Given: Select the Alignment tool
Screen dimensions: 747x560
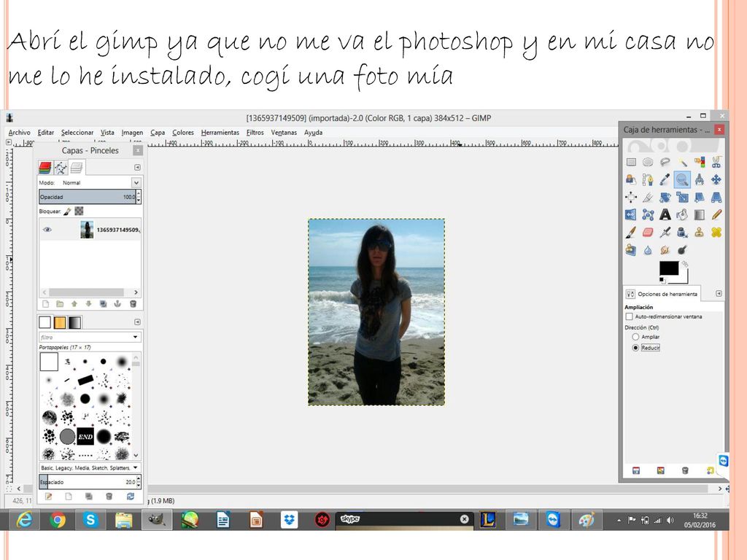Looking at the screenshot, I should coord(631,197).
